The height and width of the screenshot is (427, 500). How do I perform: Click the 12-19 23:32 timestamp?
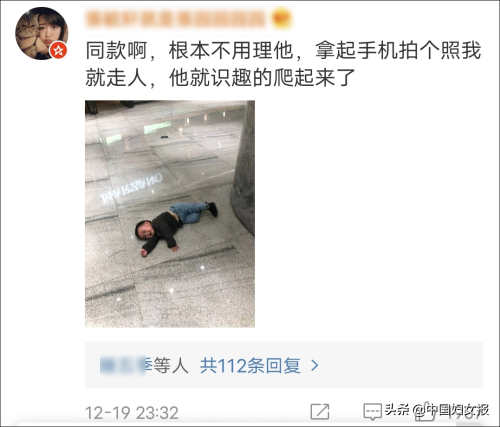pos(132,413)
